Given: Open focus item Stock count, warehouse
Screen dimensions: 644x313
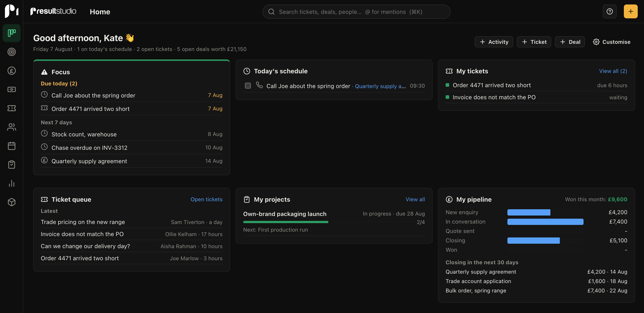Looking at the screenshot, I should coord(131,134).
